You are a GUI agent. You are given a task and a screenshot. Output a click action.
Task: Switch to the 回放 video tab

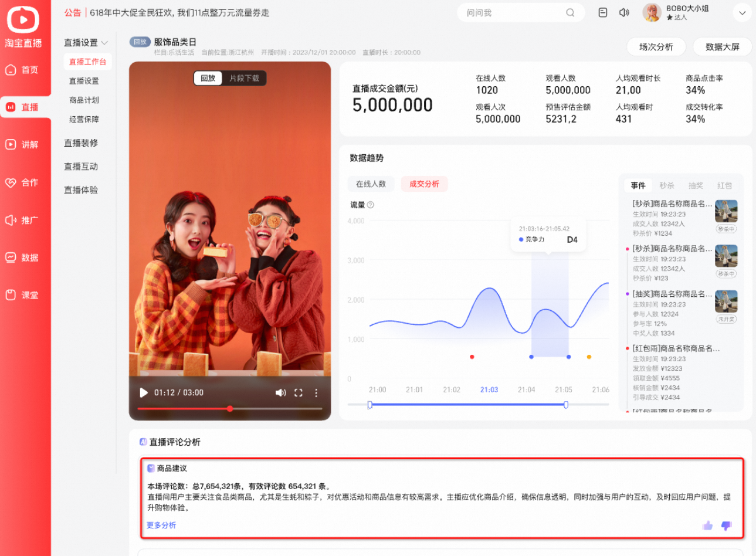208,78
